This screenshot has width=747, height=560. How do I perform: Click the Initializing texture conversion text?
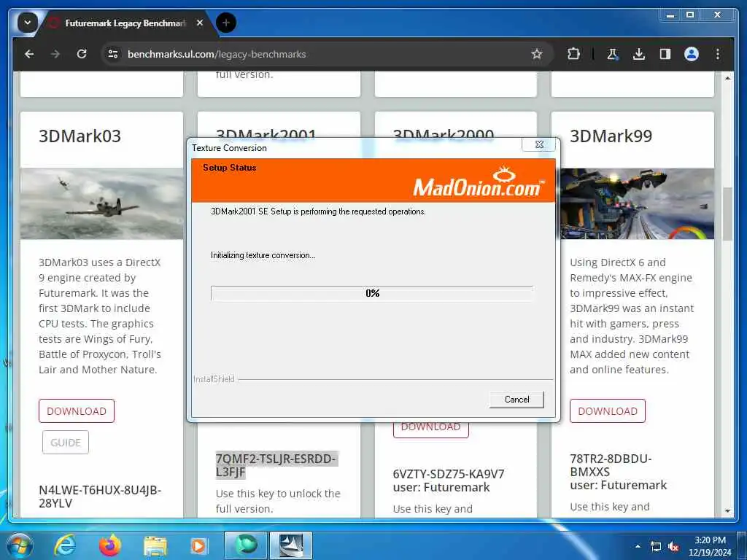(263, 255)
